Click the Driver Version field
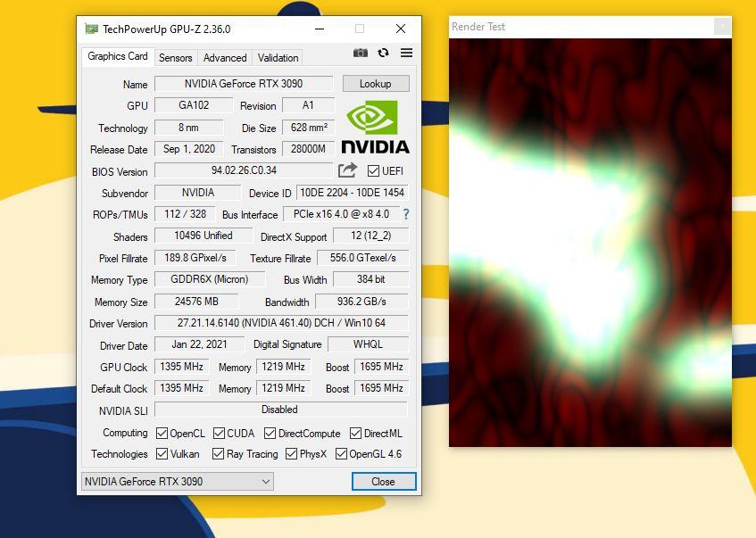Viewport: 756px width, 538px height. (x=281, y=323)
